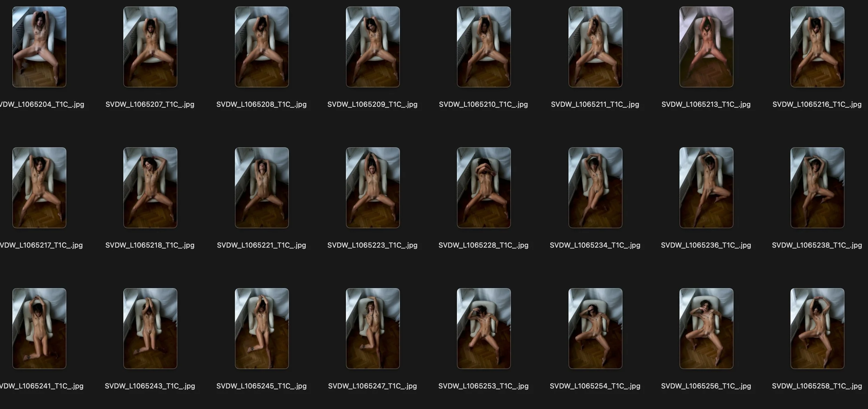Click the SVDW_L1065245_T1C_.jpg filename label
Image resolution: width=868 pixels, height=409 pixels.
[x=261, y=386]
